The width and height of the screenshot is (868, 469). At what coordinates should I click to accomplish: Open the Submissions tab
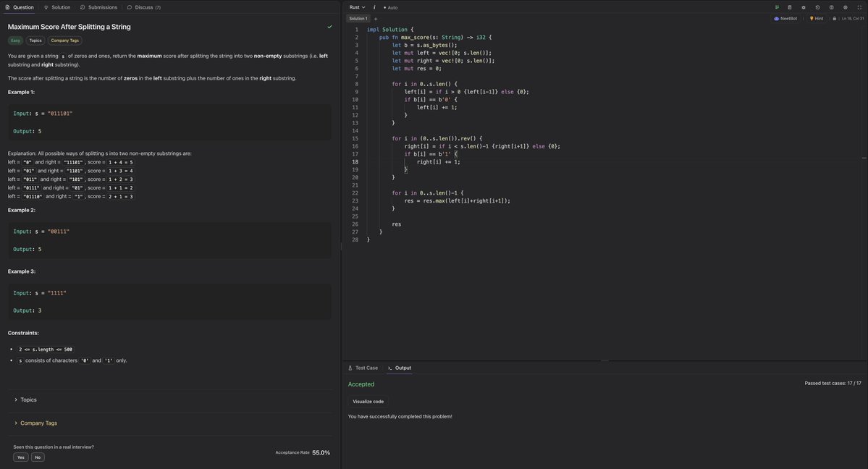(x=98, y=7)
